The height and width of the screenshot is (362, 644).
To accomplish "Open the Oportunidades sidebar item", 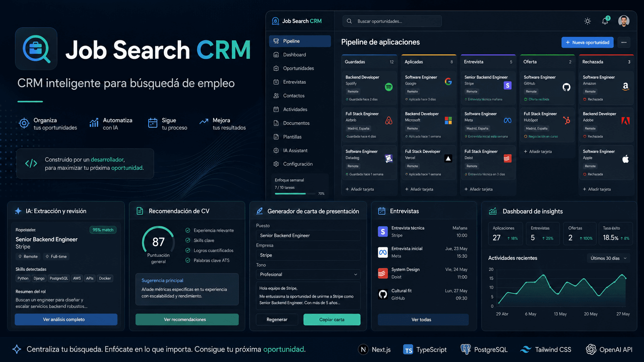I will click(300, 68).
